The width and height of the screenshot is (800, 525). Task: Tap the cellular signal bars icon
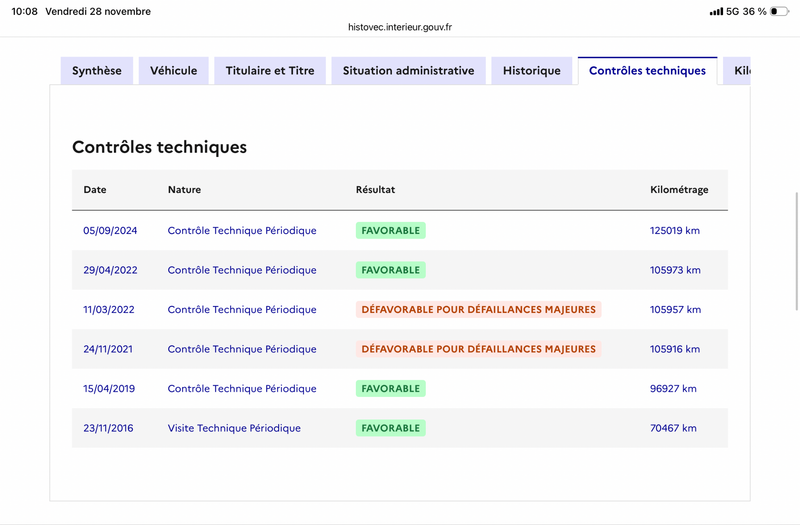point(716,11)
